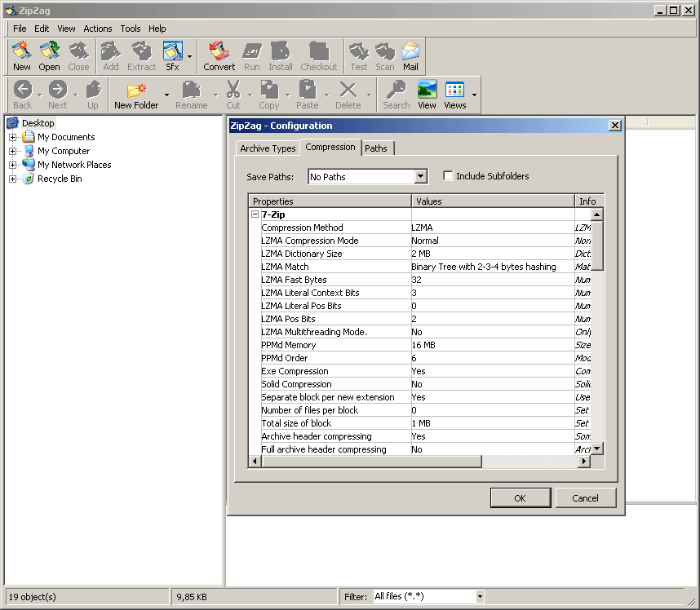Open the New Folder dropdown arrow
Image resolution: width=700 pixels, height=610 pixels.
coord(166,95)
